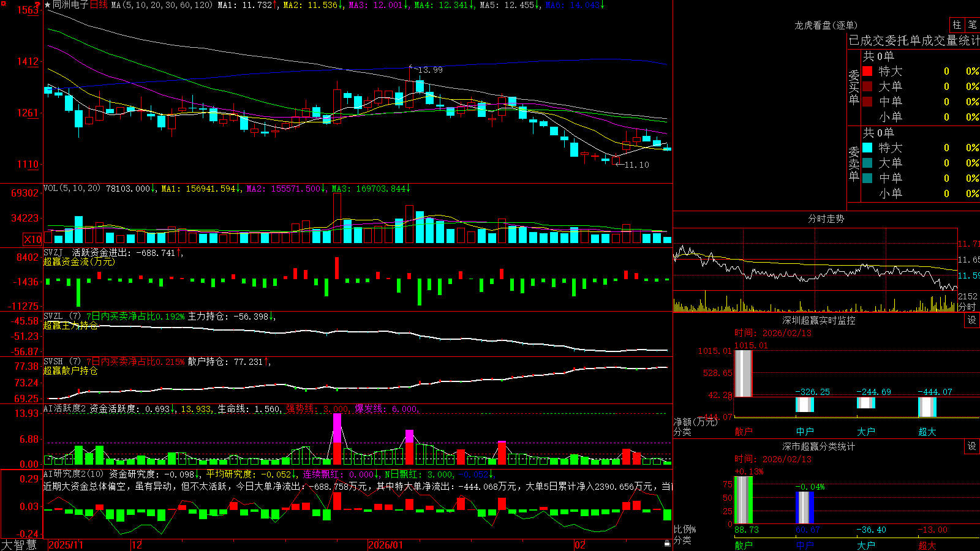
Task: Click the -13.00 超大 value in 分类统计
Action: [x=932, y=530]
